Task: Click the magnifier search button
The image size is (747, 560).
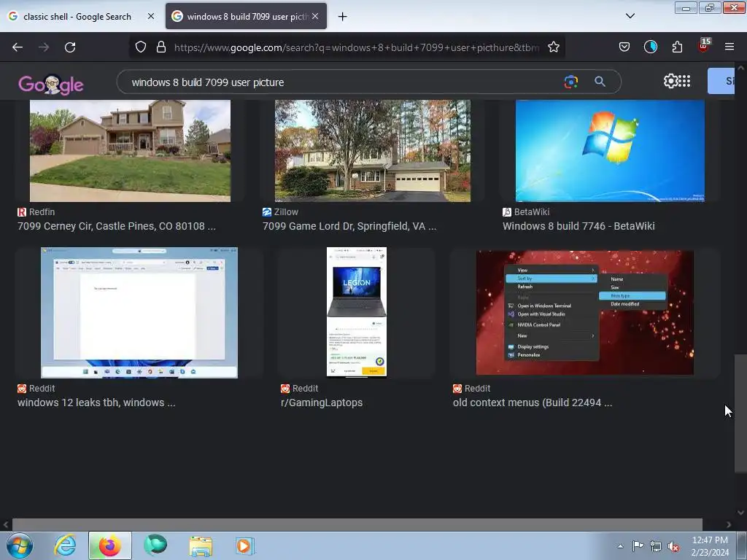Action: tap(600, 82)
